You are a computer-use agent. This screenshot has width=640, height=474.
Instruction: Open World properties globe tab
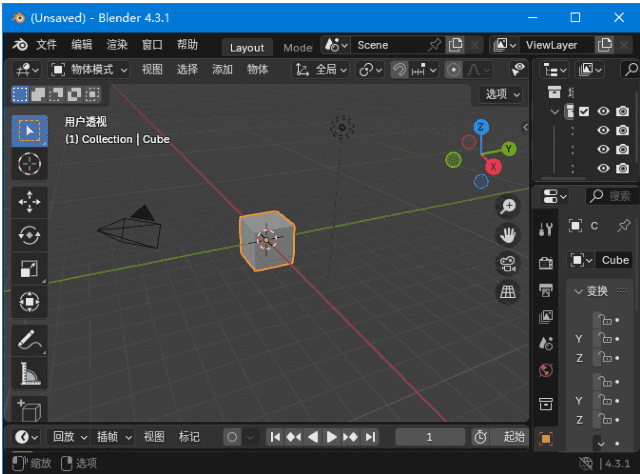(546, 371)
